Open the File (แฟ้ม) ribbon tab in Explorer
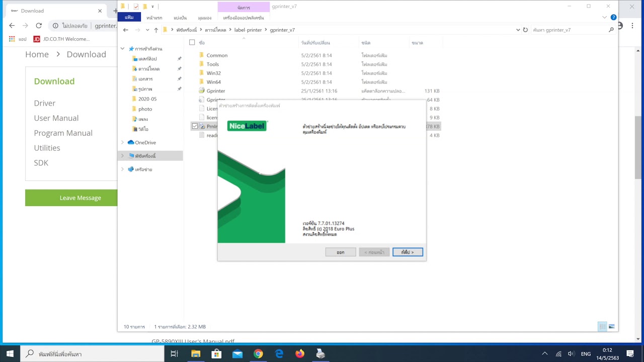The image size is (644, 362). tap(129, 18)
